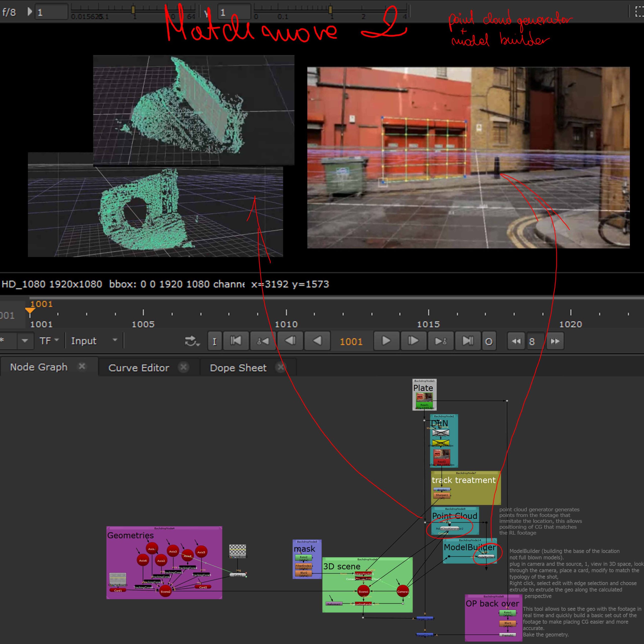Viewport: 644px width, 644px height.
Task: Click the play backward button
Action: pos(317,341)
